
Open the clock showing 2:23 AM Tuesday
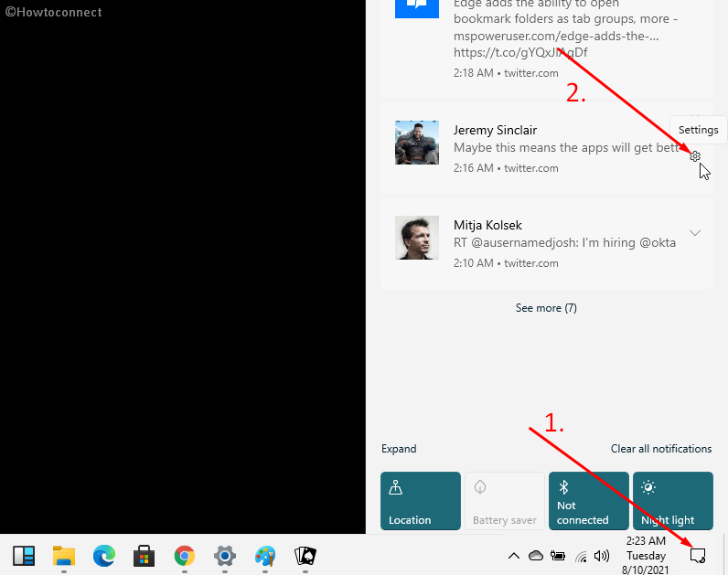(646, 556)
